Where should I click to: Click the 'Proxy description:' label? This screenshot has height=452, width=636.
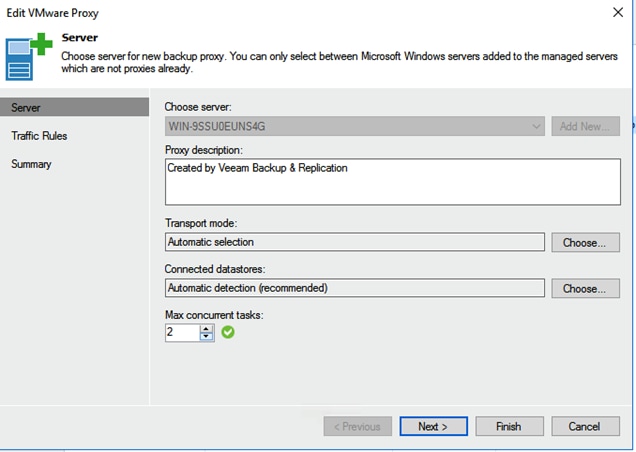(x=204, y=150)
